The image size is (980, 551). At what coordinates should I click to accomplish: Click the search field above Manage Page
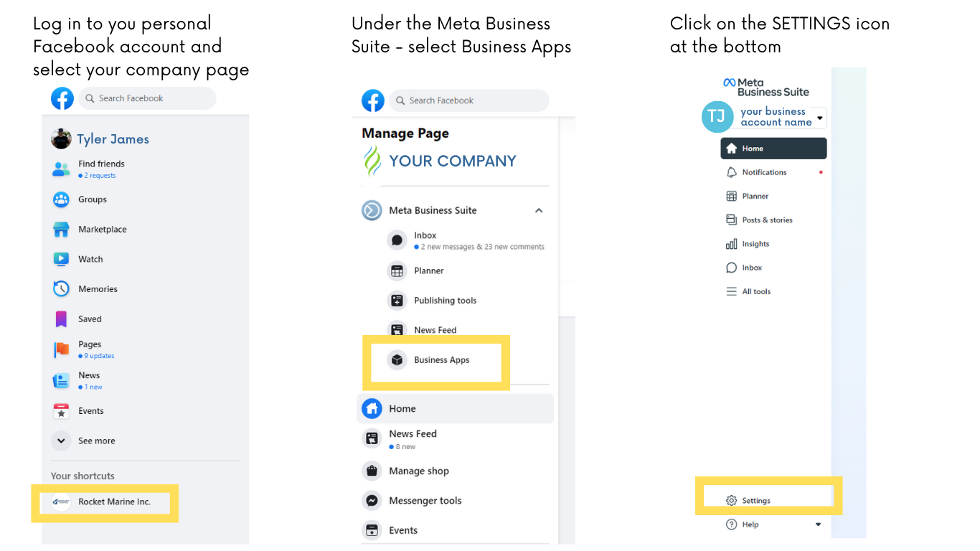(469, 100)
